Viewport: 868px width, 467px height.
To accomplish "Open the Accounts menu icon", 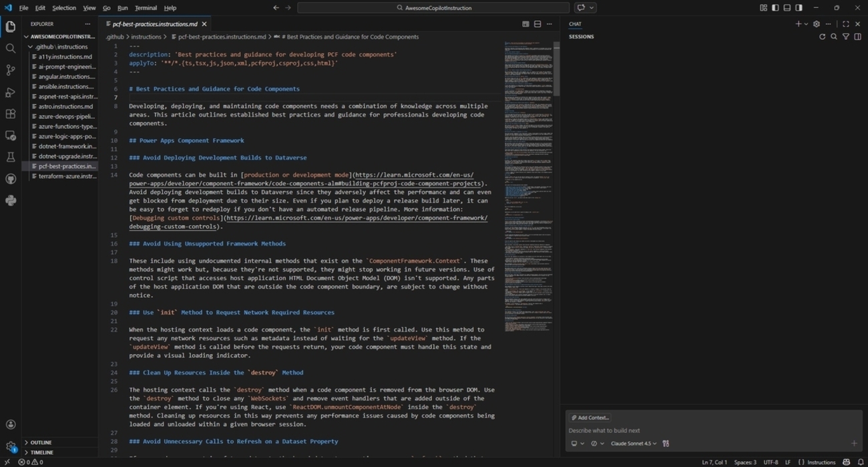I will pyautogui.click(x=11, y=424).
